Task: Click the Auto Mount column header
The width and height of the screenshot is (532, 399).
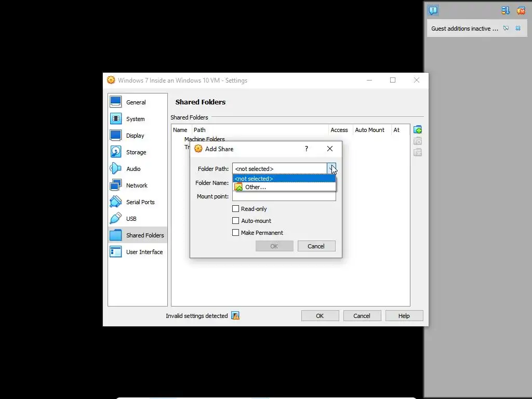Action: [x=372, y=129]
